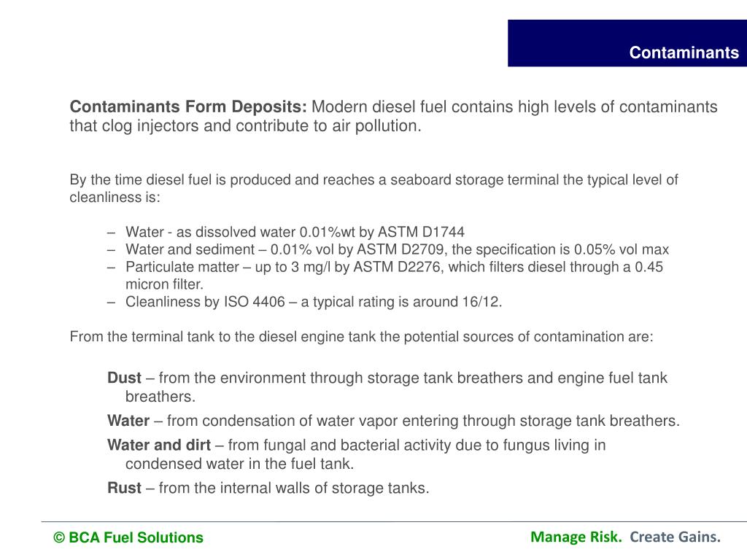Click the copyright symbol in footer
747x560 pixels.
coord(59,537)
